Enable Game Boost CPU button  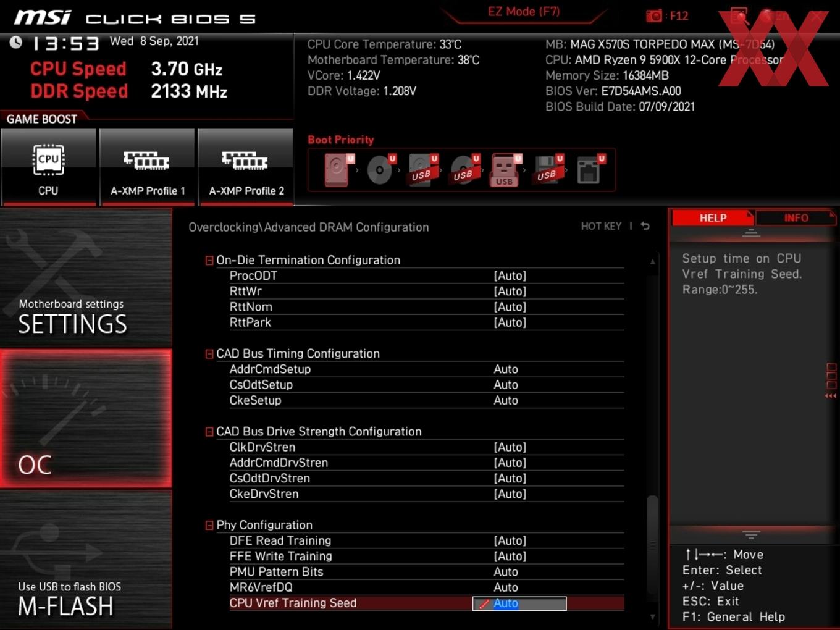point(48,167)
